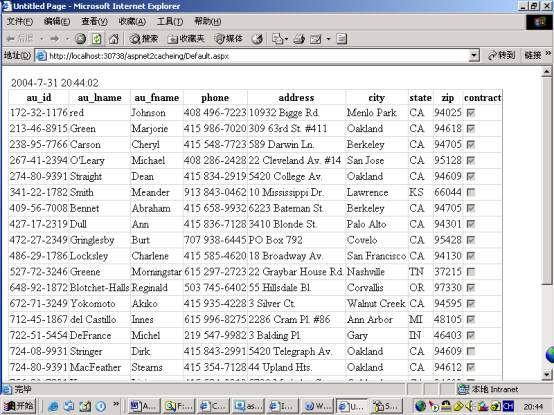Image resolution: width=554 pixels, height=415 pixels.
Task: Toggle contract checkbox for Stringer row
Action: pyautogui.click(x=471, y=351)
